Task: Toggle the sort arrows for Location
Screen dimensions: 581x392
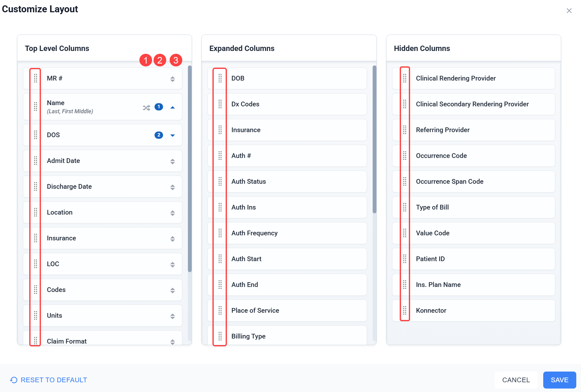Action: point(172,213)
